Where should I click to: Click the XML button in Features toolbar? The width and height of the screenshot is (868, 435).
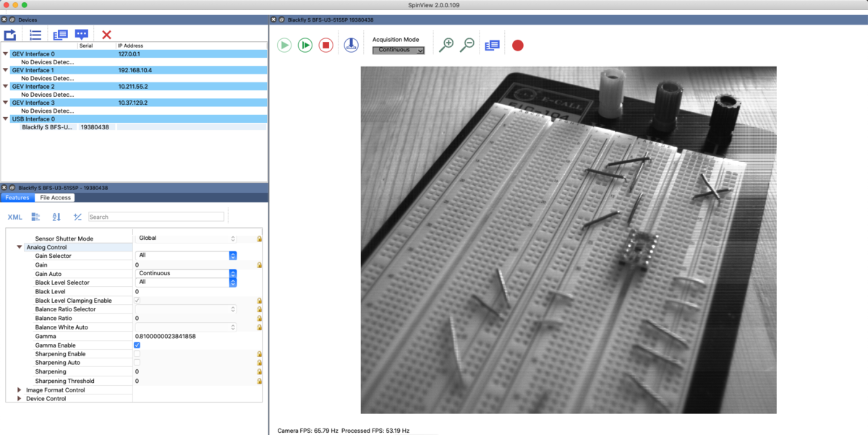[14, 217]
